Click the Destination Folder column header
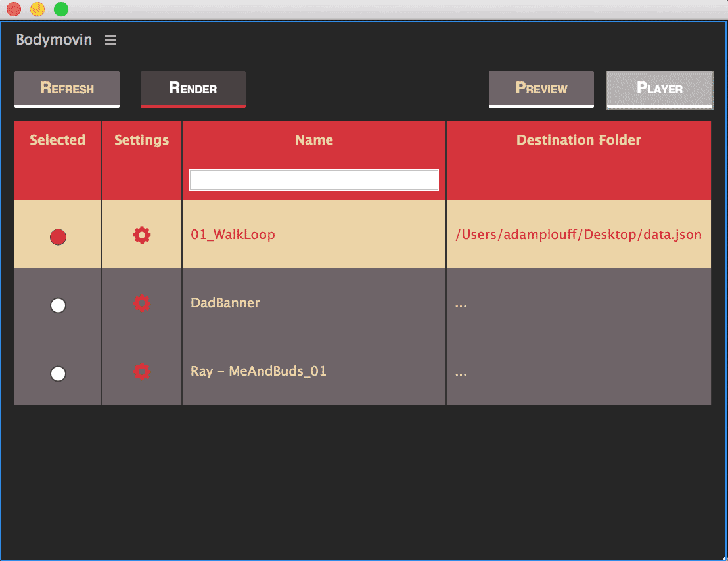Screen dimensions: 728x561 click(578, 140)
